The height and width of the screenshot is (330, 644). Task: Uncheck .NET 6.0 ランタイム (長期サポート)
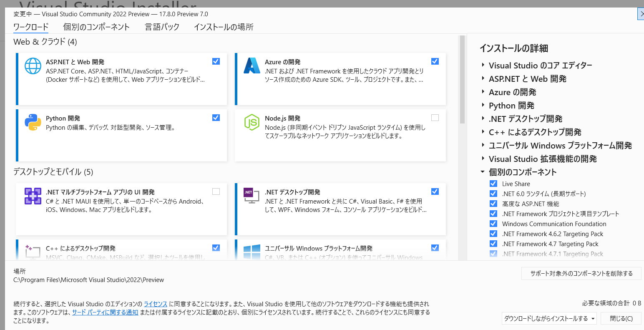tap(493, 194)
